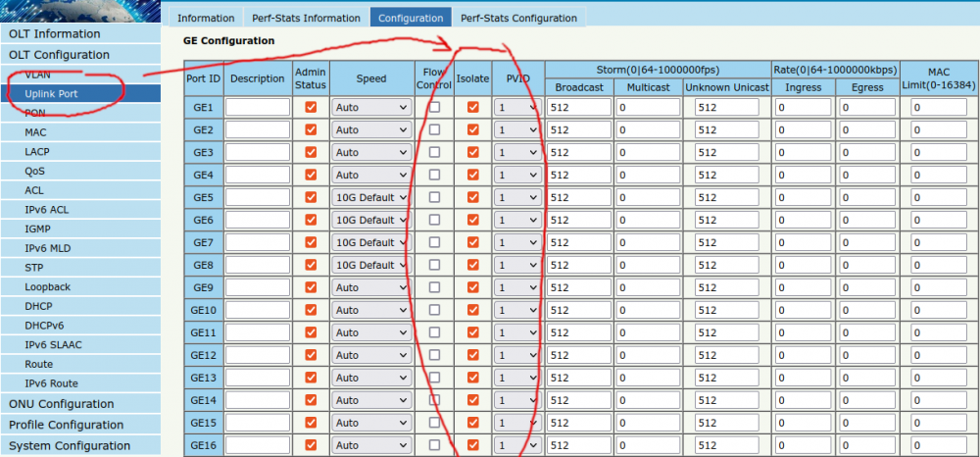Viewport: 980px width, 457px height.
Task: Open the 10G Default speed dropdown for GE6
Action: 370,220
